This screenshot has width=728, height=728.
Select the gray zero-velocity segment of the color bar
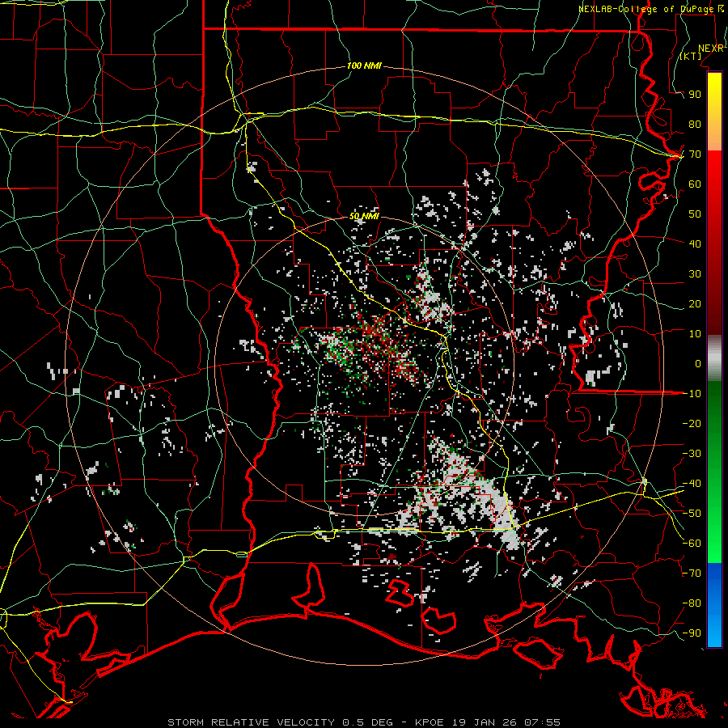(714, 358)
